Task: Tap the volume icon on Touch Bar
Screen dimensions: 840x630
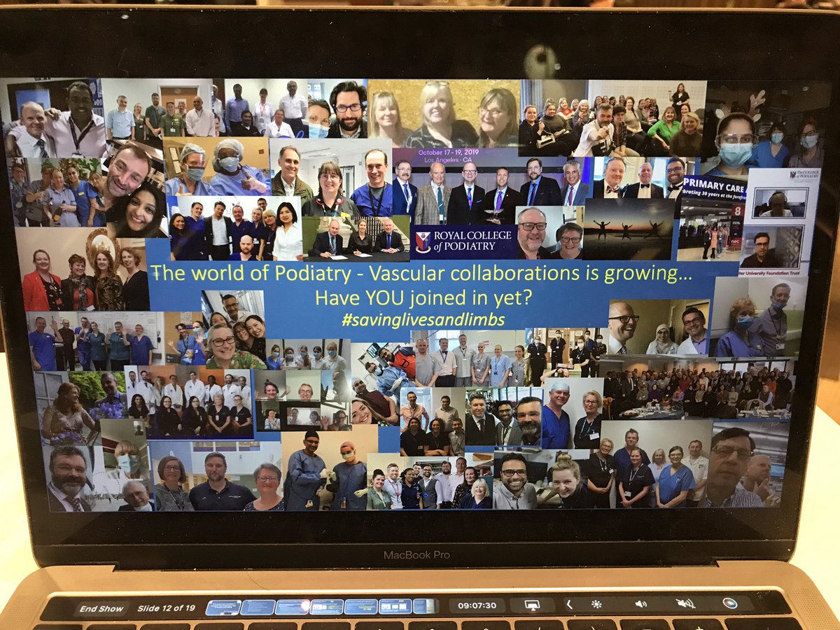Action: pyautogui.click(x=640, y=603)
